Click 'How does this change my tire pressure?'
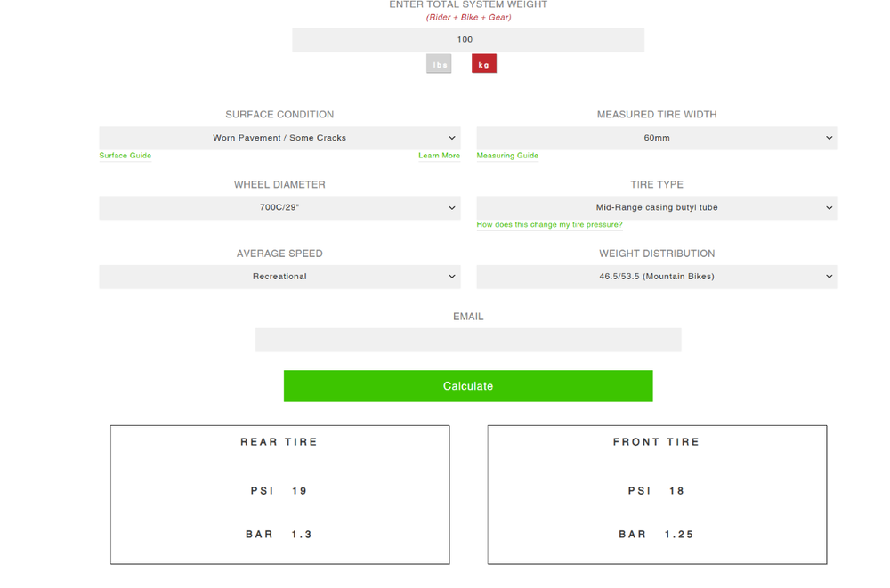890x588 pixels. (549, 225)
